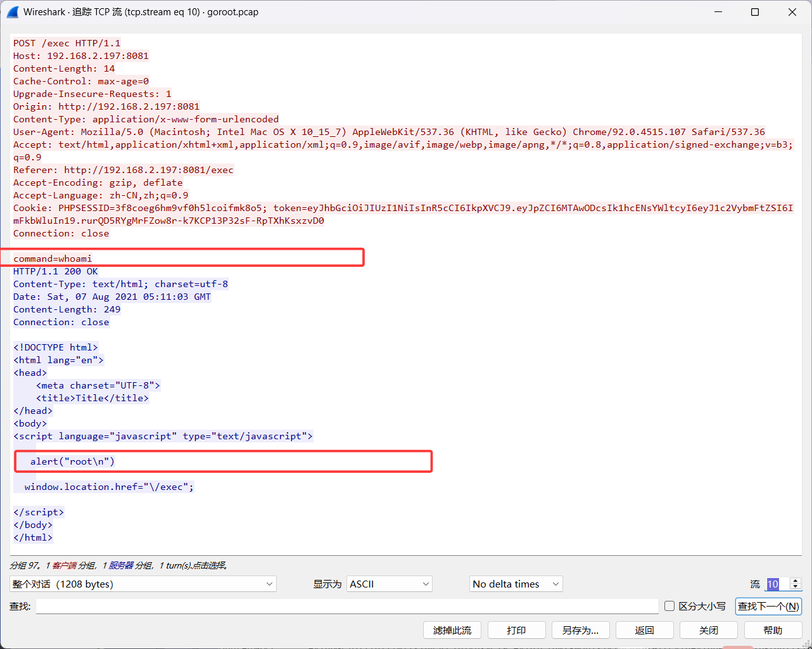Click the Content-Length: 14 header
The image size is (812, 649).
coord(64,68)
